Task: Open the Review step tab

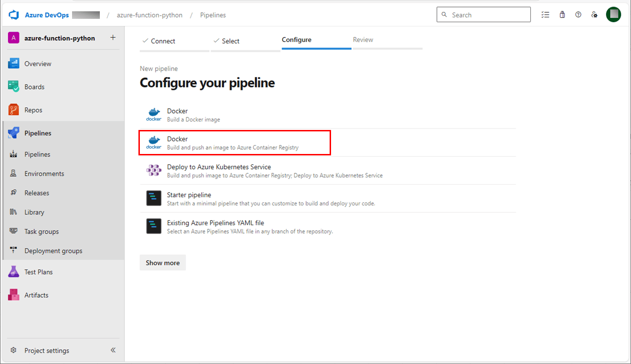Action: 388,40
